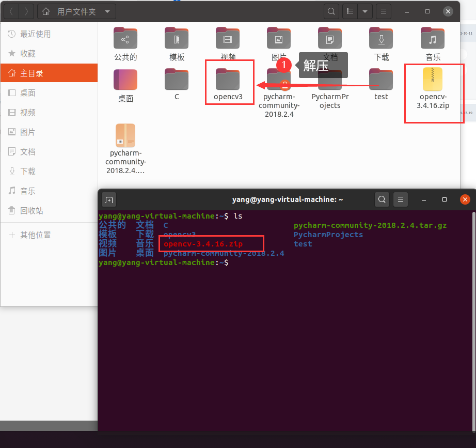Open the terminal hamburger menu
This screenshot has width=476, height=448.
click(x=401, y=199)
